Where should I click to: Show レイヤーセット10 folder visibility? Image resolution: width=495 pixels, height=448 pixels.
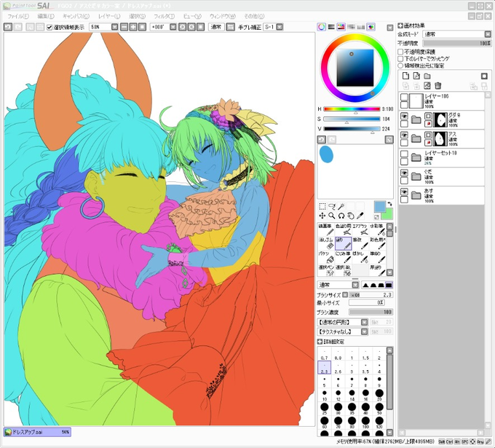pos(404,154)
